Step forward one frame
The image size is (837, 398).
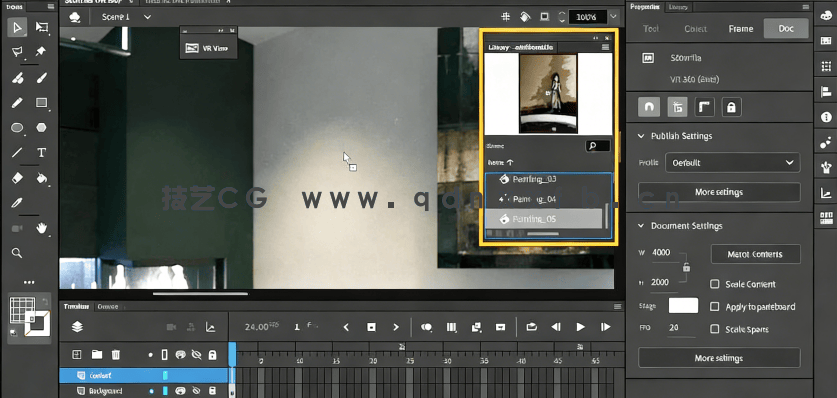[605, 327]
